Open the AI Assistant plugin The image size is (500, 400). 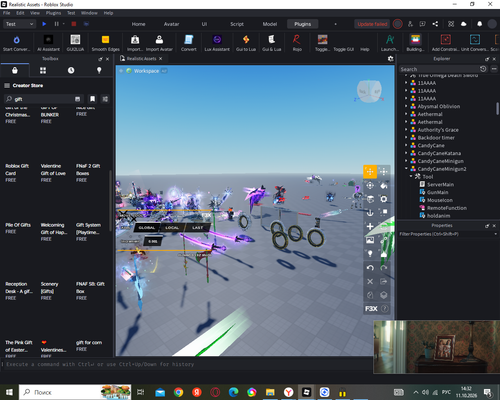(48, 43)
